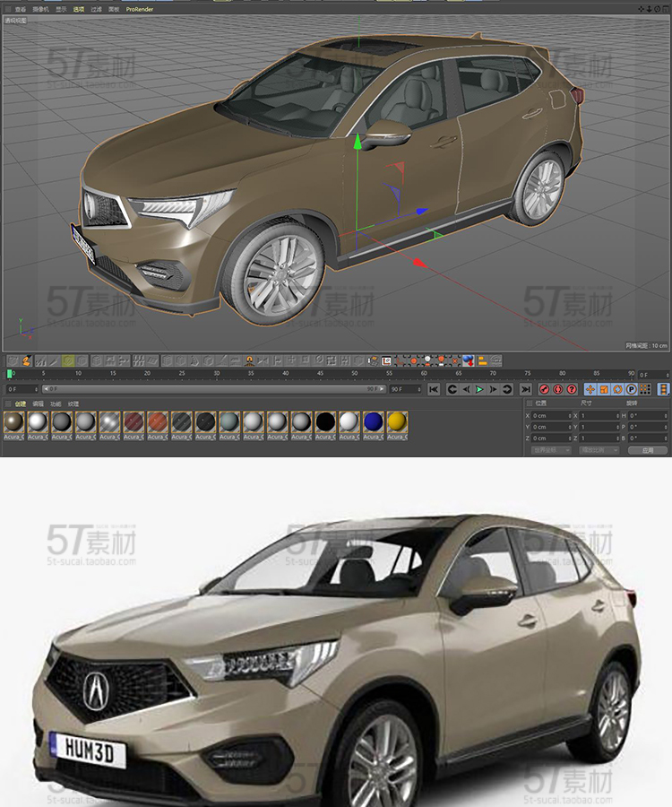Viewport: 672px width, 807px height.
Task: Click the viewport rotate icon
Action: [657, 9]
